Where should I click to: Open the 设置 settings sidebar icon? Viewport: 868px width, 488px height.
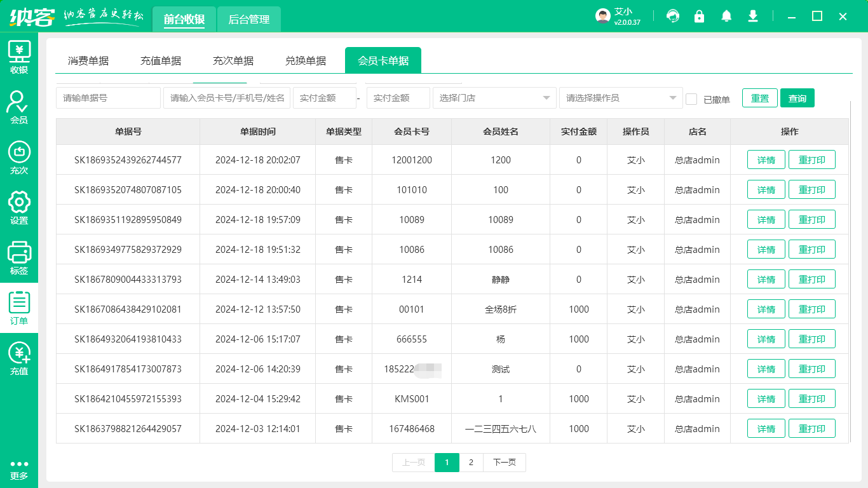pos(19,208)
